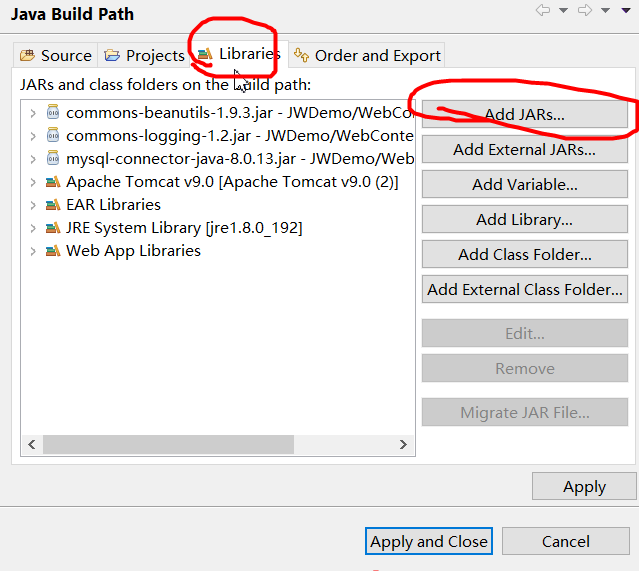Screen dimensions: 639x571
Task: Click the horizontal scrollbar right arrow
Action: click(403, 444)
